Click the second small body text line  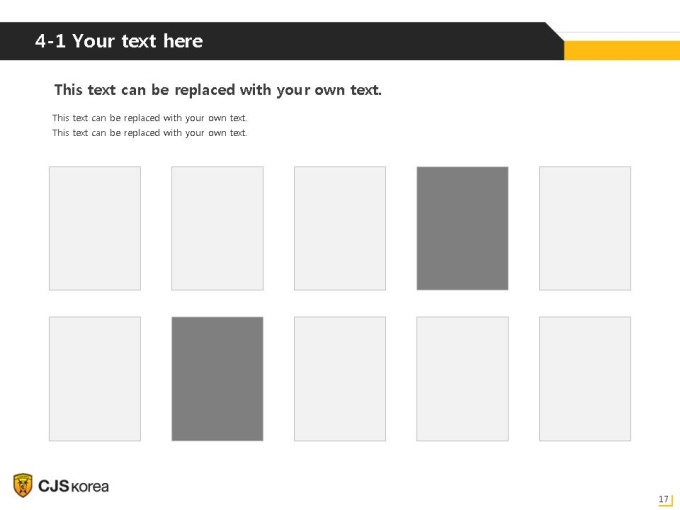click(x=150, y=133)
